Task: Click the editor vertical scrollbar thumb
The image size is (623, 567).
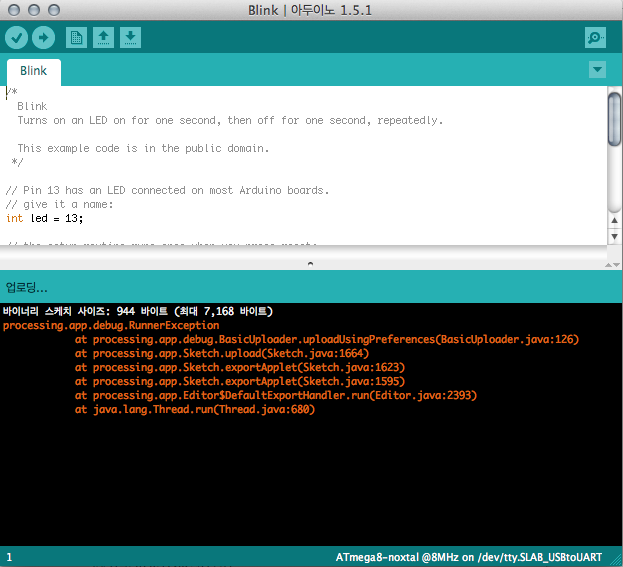Action: coord(615,119)
